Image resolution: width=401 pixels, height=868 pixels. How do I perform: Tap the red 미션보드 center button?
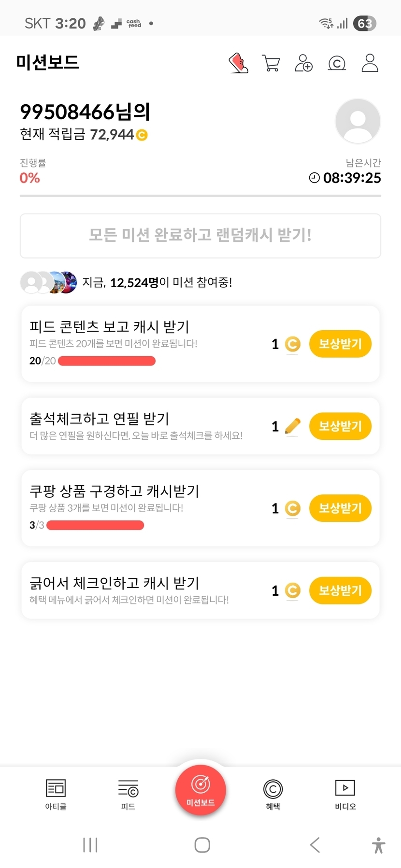tap(200, 790)
